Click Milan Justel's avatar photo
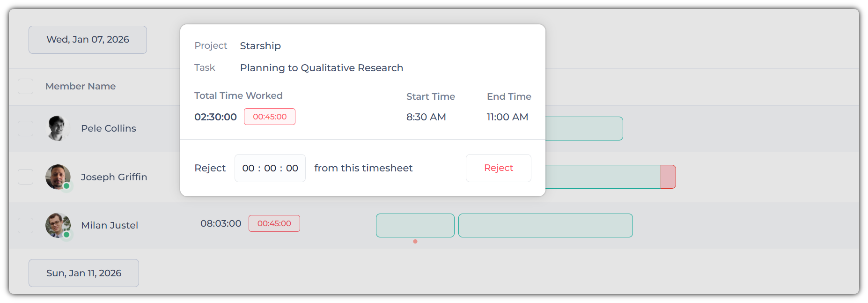The width and height of the screenshot is (868, 303). coord(58,225)
